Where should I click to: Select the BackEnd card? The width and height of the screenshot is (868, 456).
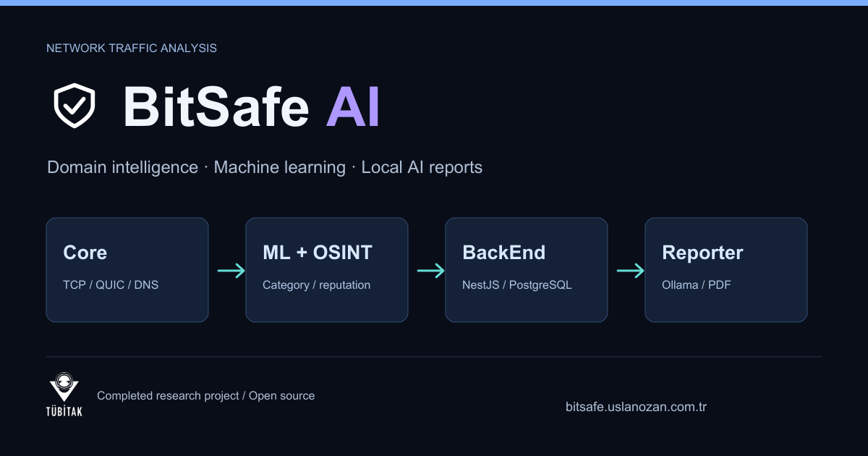(x=527, y=270)
